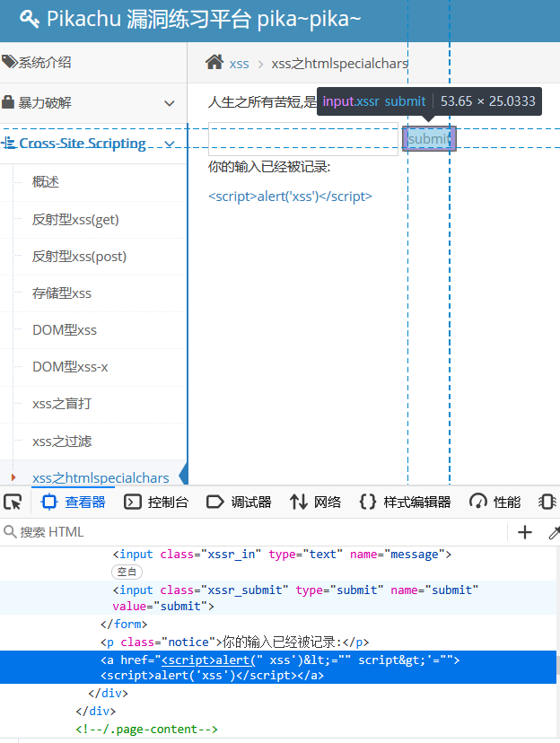Screen dimensions: 560x743
Task: Click the search magnifier icon in HTML search
Action: coord(10,531)
